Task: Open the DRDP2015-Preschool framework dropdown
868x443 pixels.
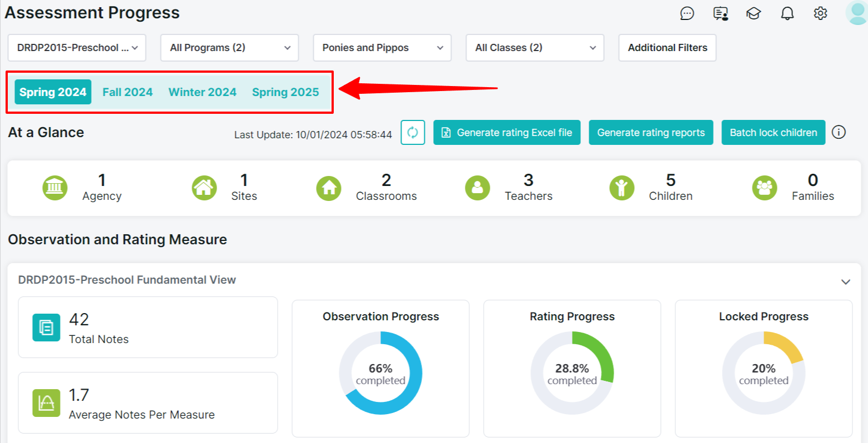Action: [77, 48]
